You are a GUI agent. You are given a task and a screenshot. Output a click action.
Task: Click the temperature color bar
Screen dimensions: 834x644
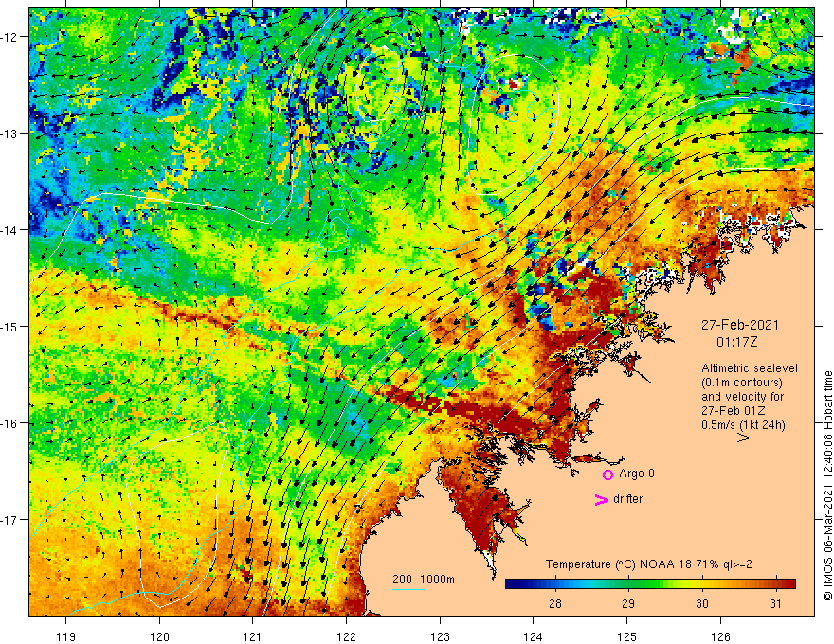pyautogui.click(x=650, y=584)
